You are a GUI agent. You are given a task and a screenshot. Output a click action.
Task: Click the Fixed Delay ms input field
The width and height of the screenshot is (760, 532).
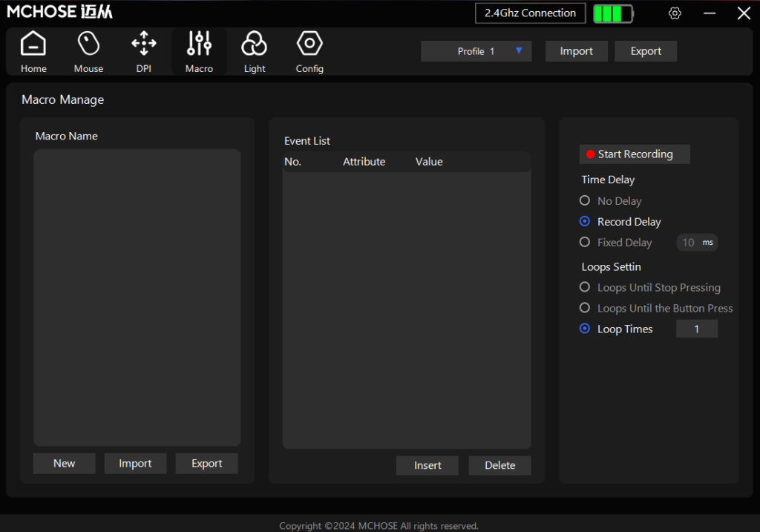click(690, 243)
